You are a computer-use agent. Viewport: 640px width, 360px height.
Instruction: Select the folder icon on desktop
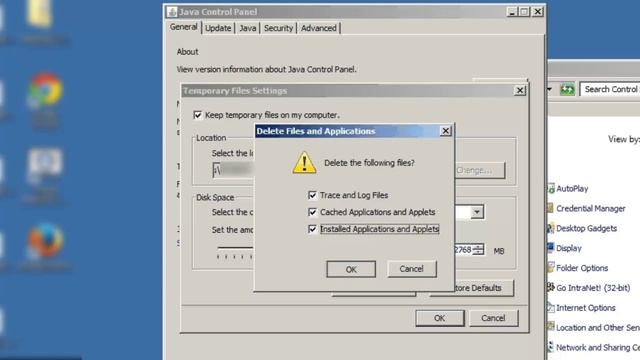(40, 12)
